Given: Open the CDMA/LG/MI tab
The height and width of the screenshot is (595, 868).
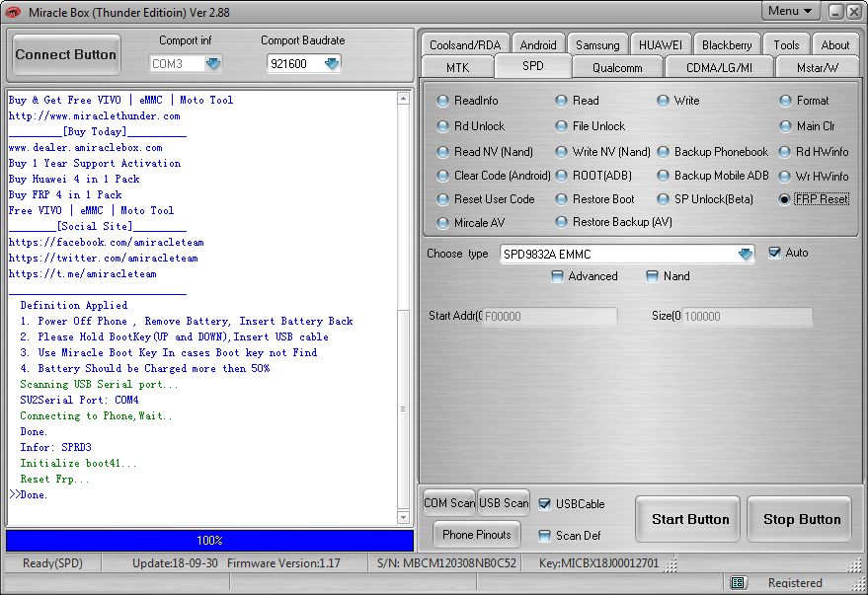Looking at the screenshot, I should [x=719, y=67].
